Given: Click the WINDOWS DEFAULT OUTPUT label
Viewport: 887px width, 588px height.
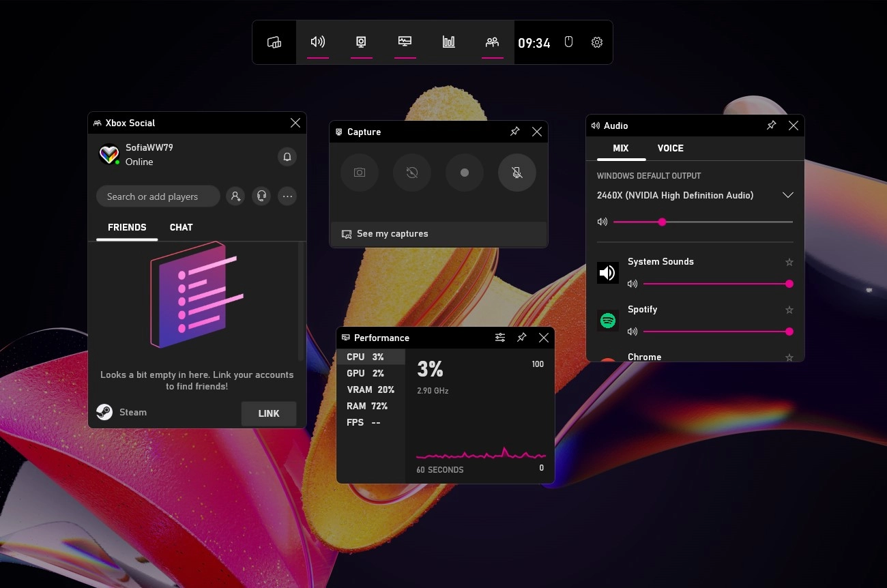Looking at the screenshot, I should pyautogui.click(x=649, y=176).
